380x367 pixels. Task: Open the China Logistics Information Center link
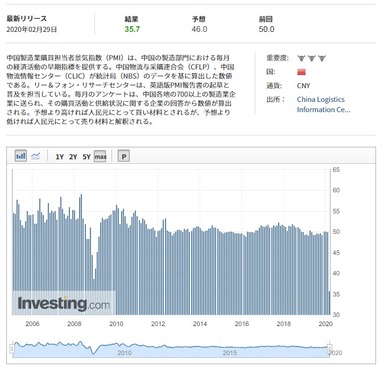(323, 104)
